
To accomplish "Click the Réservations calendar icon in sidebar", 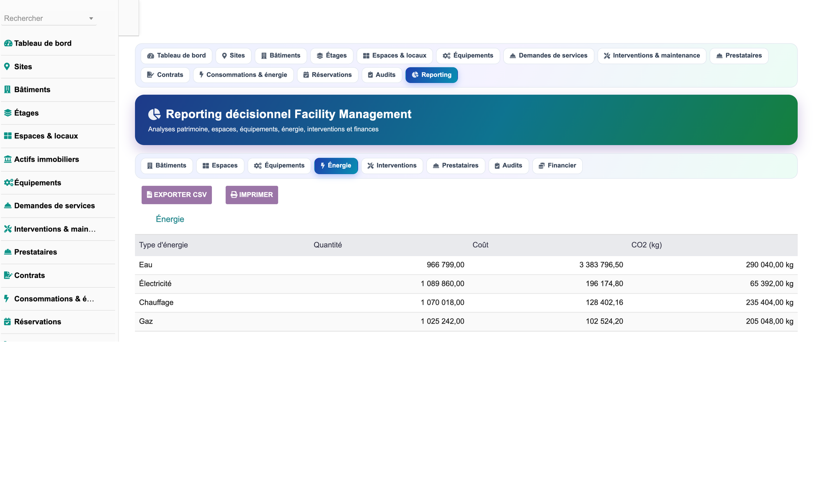I will point(7,322).
